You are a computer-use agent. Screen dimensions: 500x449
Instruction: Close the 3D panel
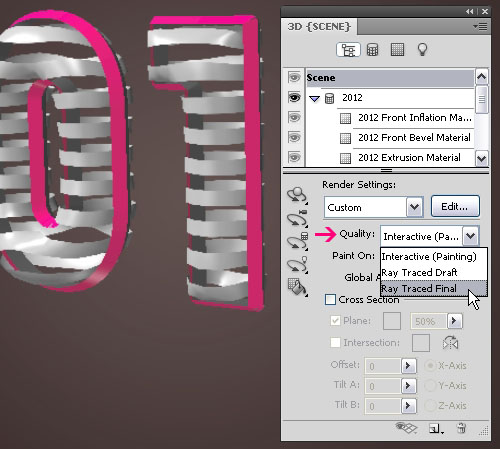485,11
